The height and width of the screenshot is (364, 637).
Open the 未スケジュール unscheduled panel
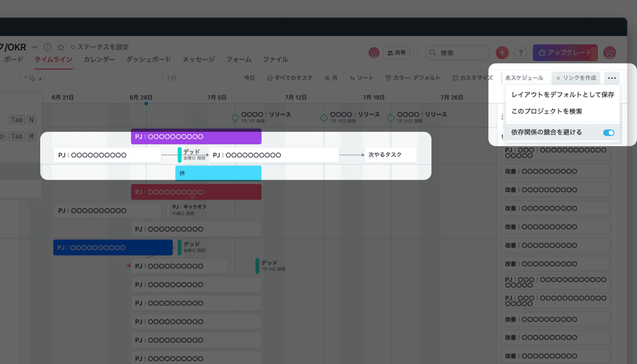[x=524, y=78]
